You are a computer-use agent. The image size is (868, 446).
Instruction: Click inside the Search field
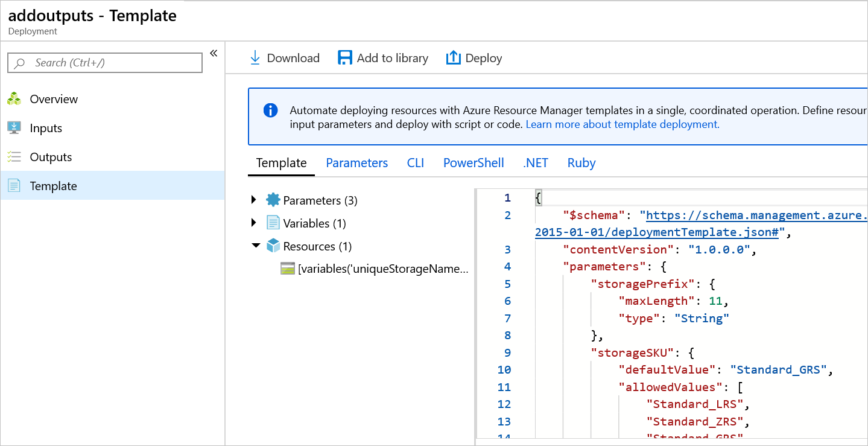coord(104,62)
